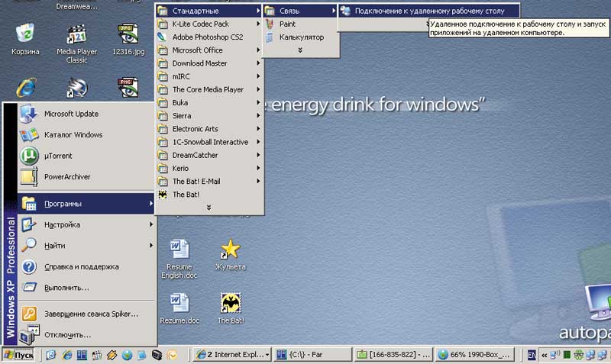Open the Resume English.doc desktop icon
Screen dimensions: 611x364
(x=179, y=250)
